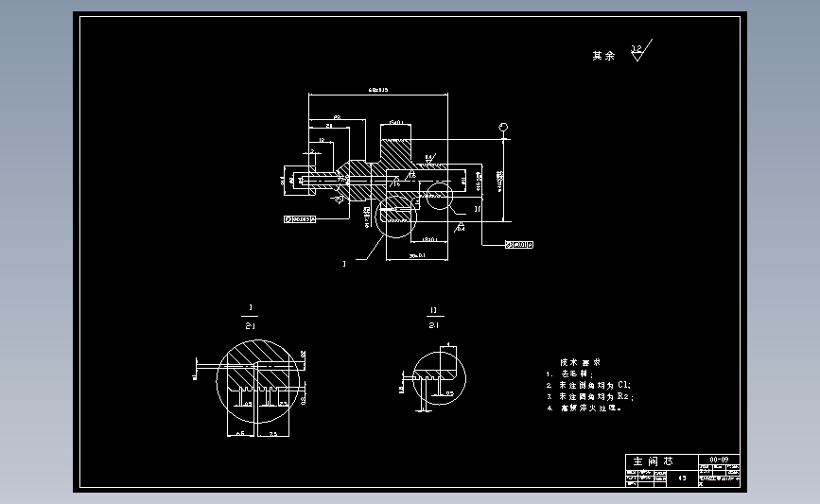This screenshot has width=820, height=504.
Task: Select the 0.4 roughness symbol on bottom extension line
Action: tap(461, 228)
